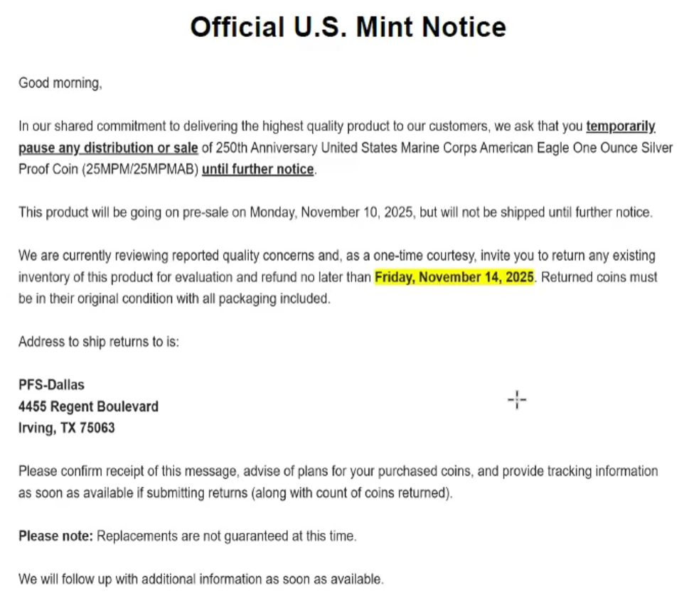Click the crosshair cursor mark beside address
Image resolution: width=684 pixels, height=616 pixels.
point(517,400)
